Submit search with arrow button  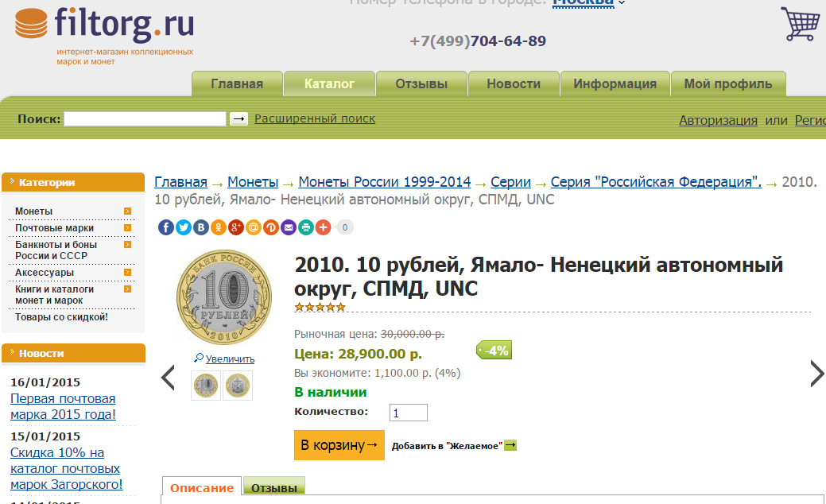click(x=238, y=119)
